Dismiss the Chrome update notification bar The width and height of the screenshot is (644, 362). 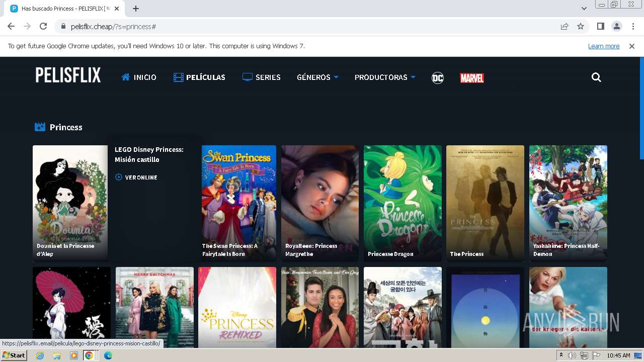click(632, 46)
